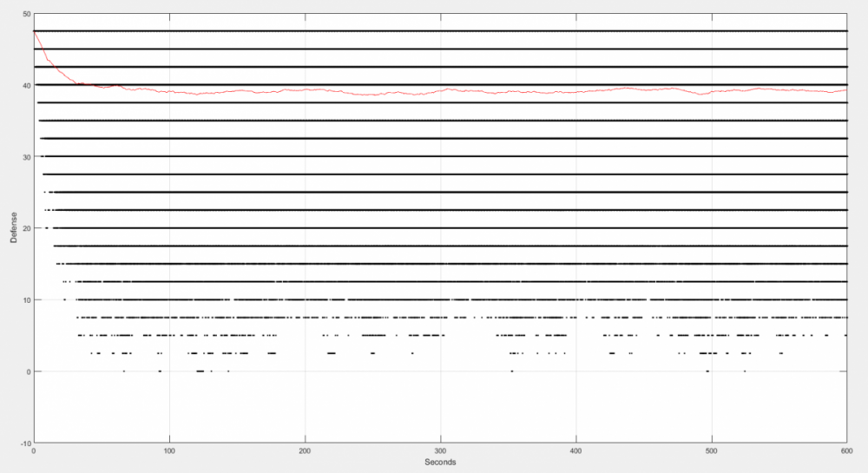Select the origin tick label 0 on x-axis
The image size is (868, 473).
coord(34,451)
